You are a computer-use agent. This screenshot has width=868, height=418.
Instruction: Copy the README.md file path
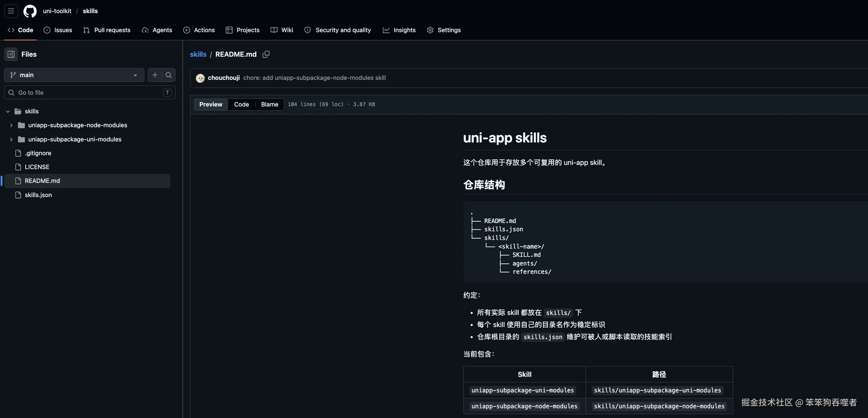click(x=266, y=54)
